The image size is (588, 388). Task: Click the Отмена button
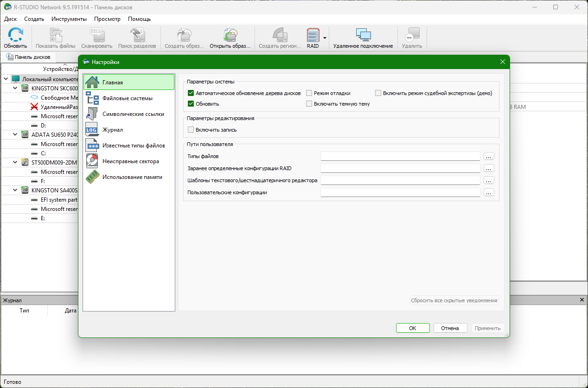coord(450,328)
